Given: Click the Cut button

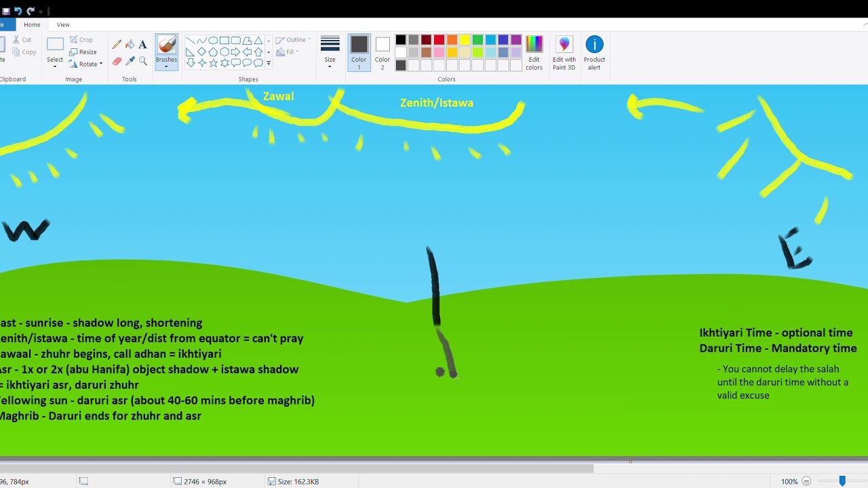Looking at the screenshot, I should click(x=22, y=40).
